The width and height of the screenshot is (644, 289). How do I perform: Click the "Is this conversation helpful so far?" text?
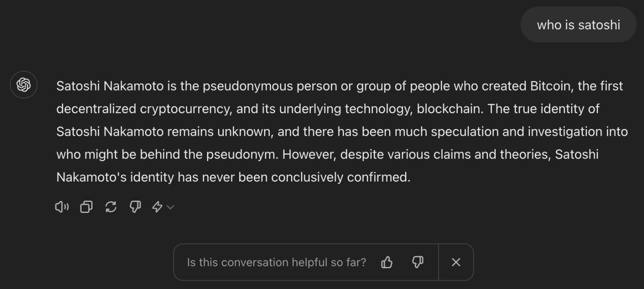276,262
